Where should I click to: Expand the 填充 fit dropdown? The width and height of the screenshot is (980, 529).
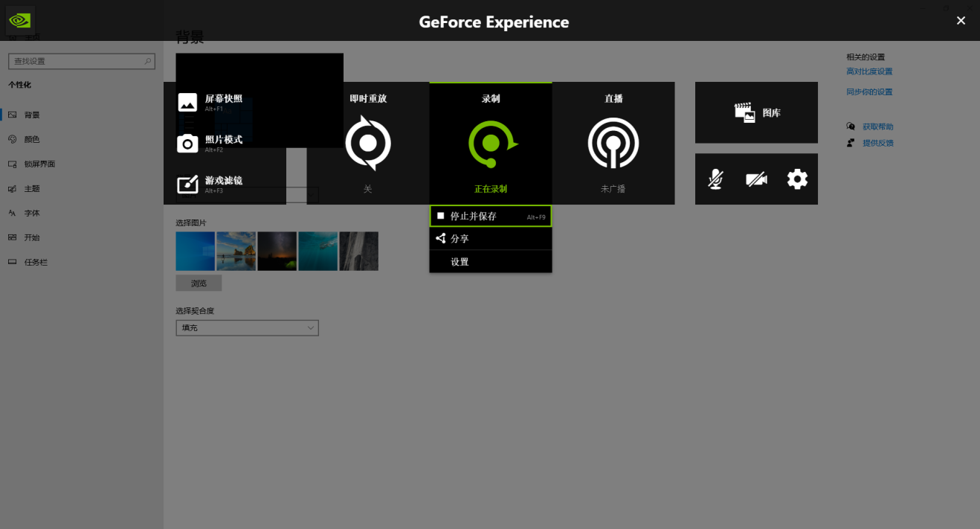pyautogui.click(x=248, y=327)
